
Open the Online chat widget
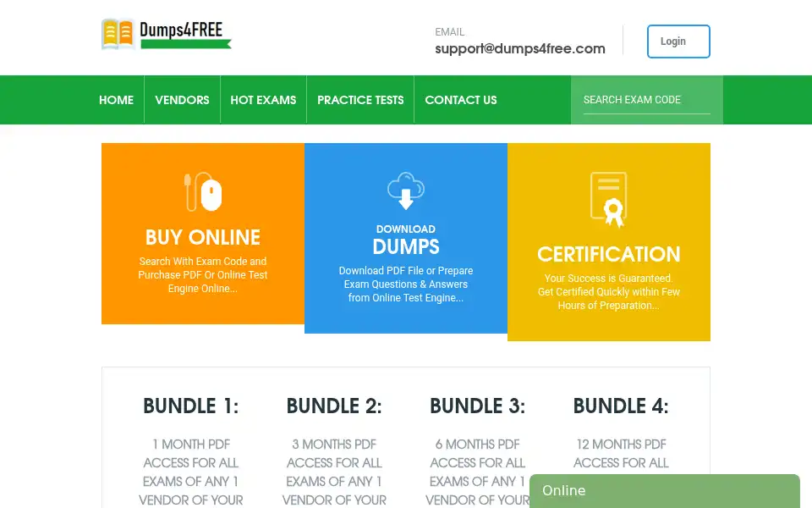[x=665, y=491]
